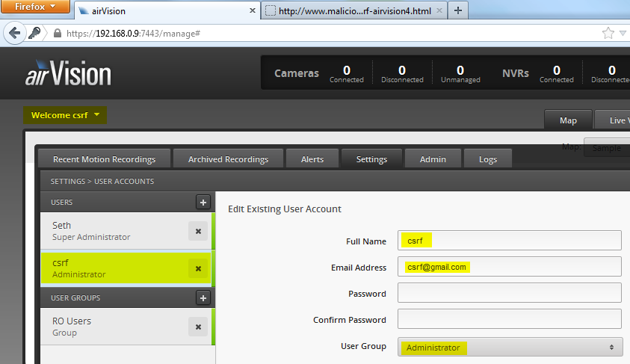Expand the Welcome csrf user menu
The width and height of the screenshot is (630, 364).
(x=65, y=115)
